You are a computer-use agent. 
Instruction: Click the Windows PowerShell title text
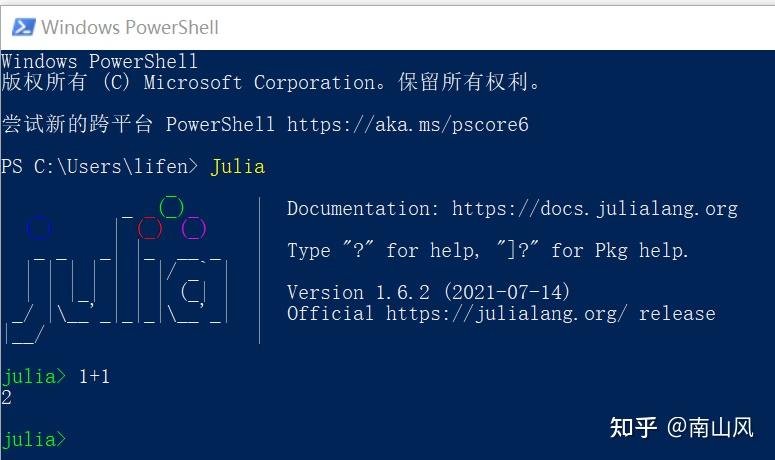coord(129,27)
